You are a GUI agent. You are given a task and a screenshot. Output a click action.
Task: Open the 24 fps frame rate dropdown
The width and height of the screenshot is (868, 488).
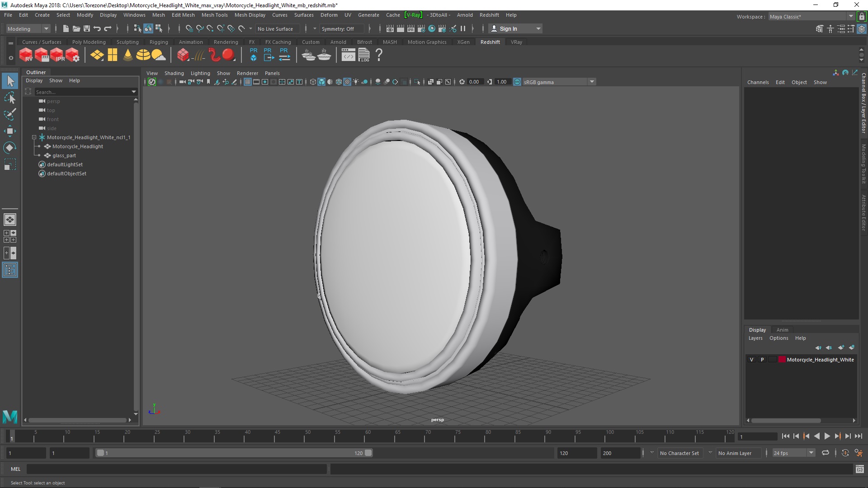click(x=793, y=453)
